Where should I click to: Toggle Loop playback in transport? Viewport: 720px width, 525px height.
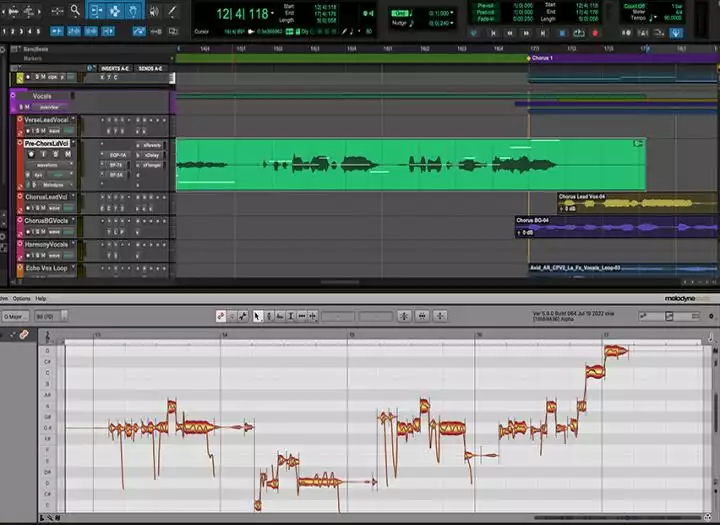tap(579, 33)
